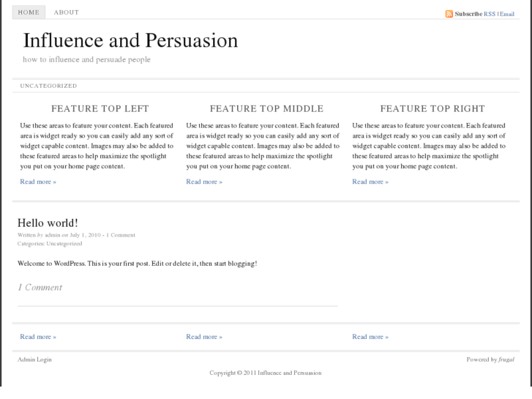Click the Subscribe RSS link
Image resolution: width=532 pixels, height=399 pixels.
point(490,14)
